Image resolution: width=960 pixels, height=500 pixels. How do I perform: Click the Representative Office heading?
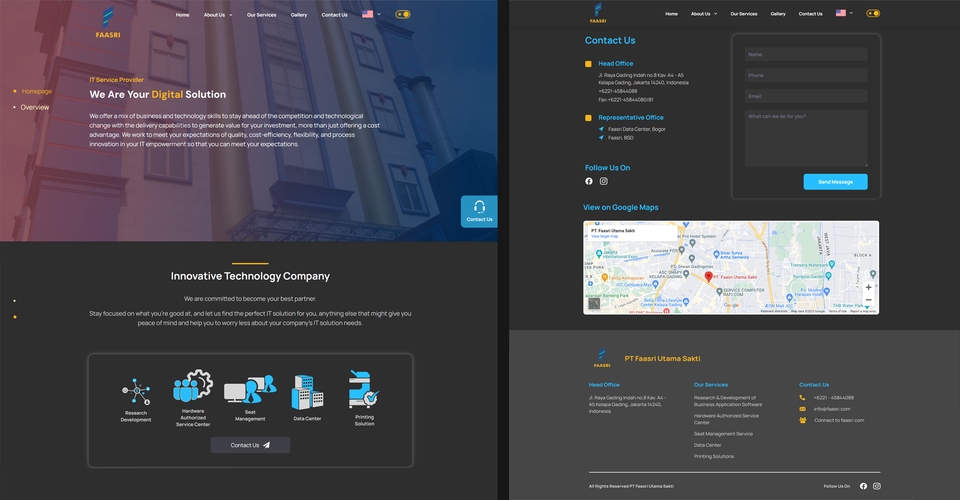pyautogui.click(x=631, y=118)
